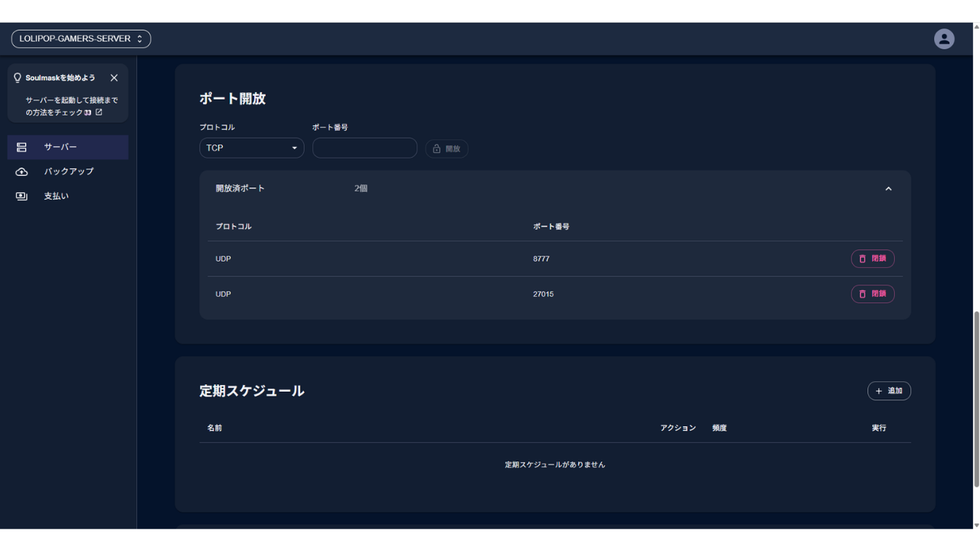Viewport: 980px width, 551px height.
Task: Open the サーバー menu item
Action: click(68, 147)
